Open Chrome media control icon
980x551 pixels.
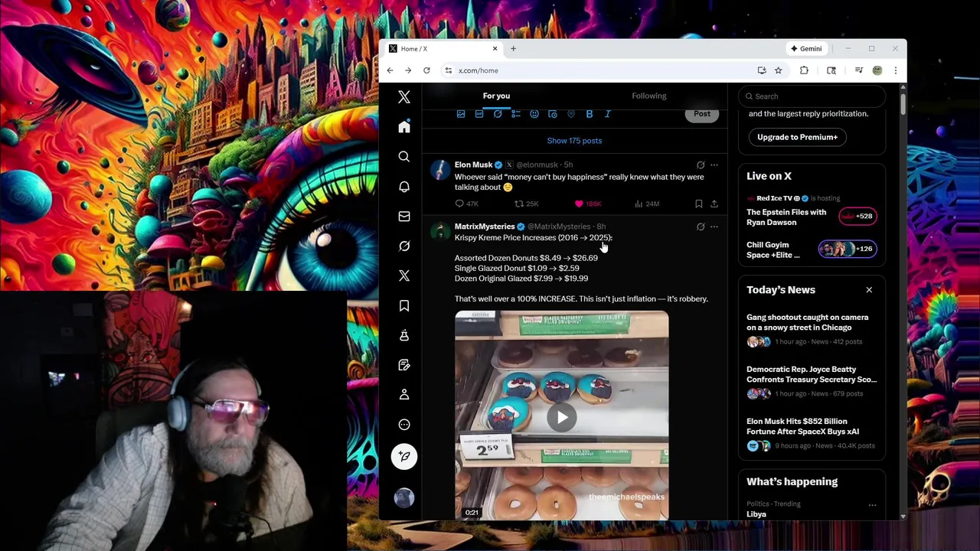click(x=858, y=70)
